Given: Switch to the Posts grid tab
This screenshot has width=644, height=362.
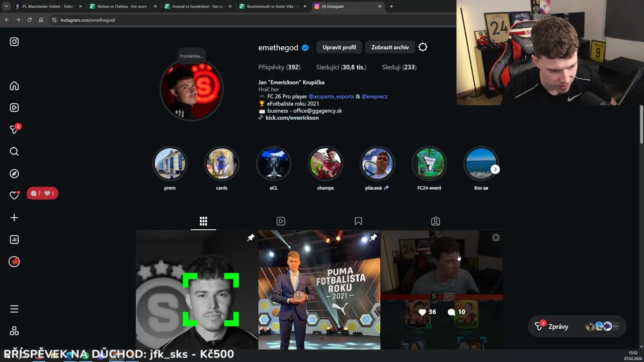Looking at the screenshot, I should click(203, 221).
